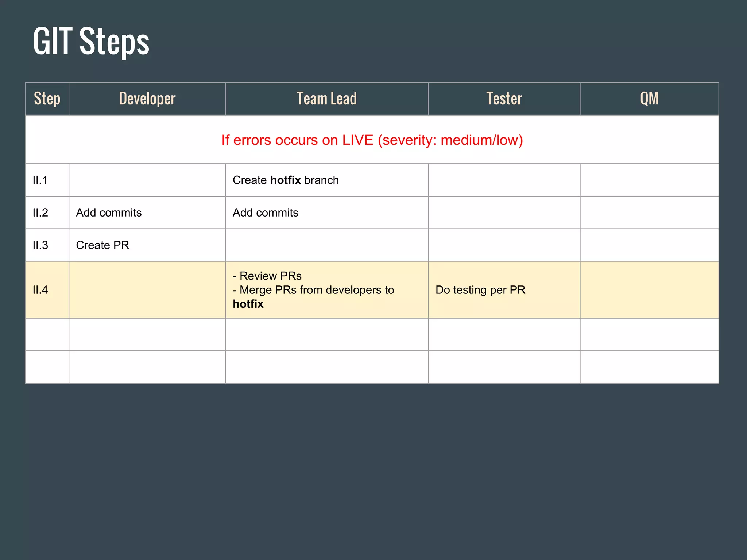
Task: Click 'Add commits' in the Developer column
Action: (147, 213)
